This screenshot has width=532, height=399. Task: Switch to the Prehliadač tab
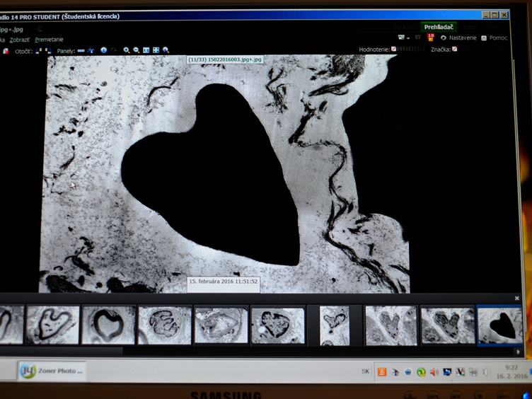(x=439, y=27)
